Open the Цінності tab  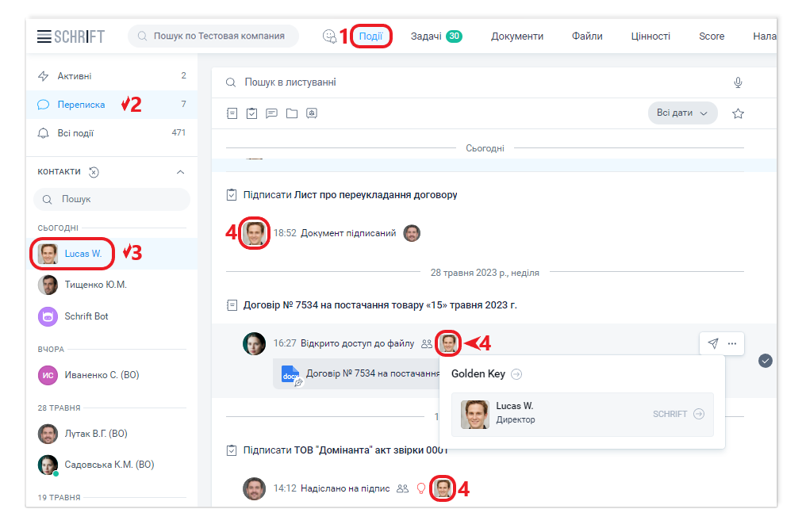pyautogui.click(x=650, y=36)
